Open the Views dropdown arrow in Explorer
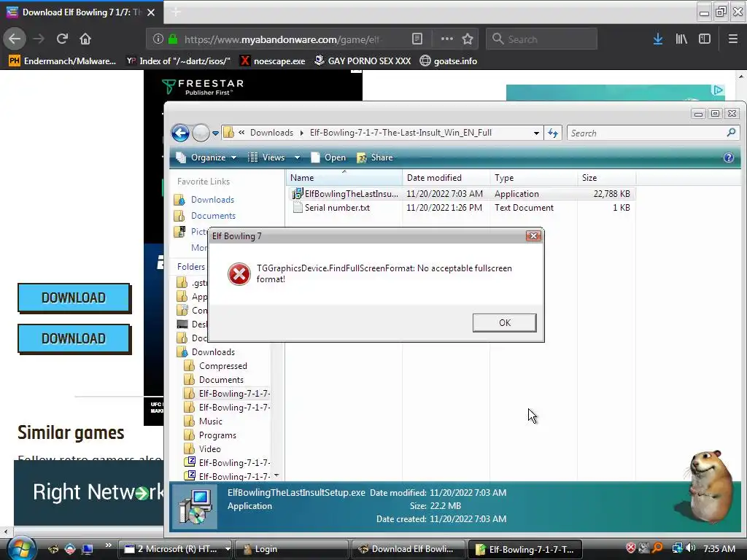 pos(298,157)
